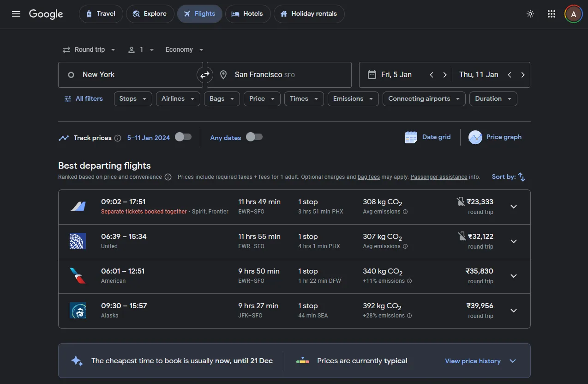Open the Google account avatar
This screenshot has width=588, height=384.
(574, 14)
